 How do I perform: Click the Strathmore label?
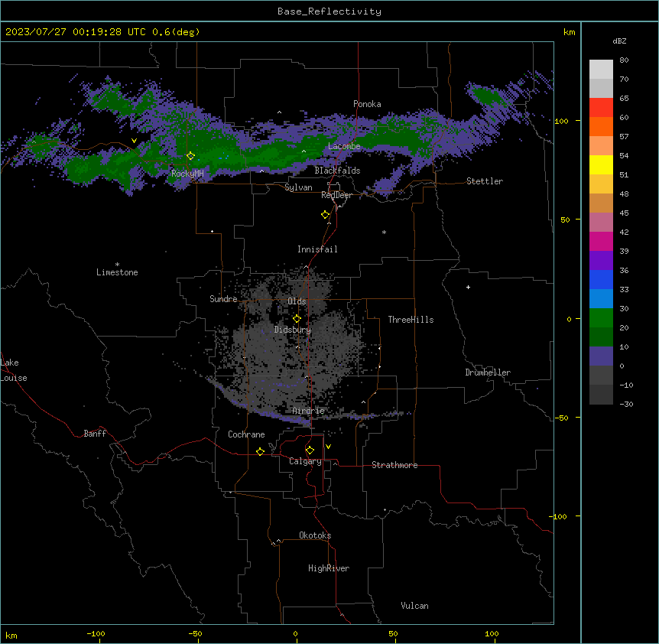[x=394, y=465]
